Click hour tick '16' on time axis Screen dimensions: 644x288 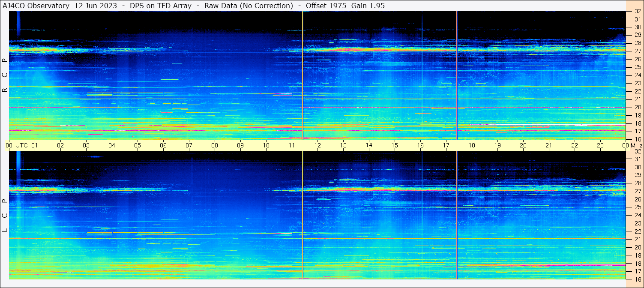(420, 145)
